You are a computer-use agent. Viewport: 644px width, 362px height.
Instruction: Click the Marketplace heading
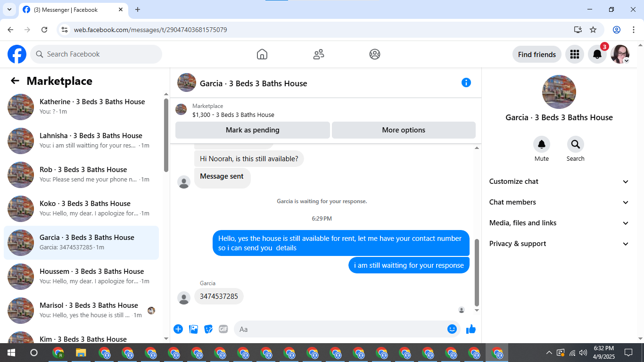point(59,81)
